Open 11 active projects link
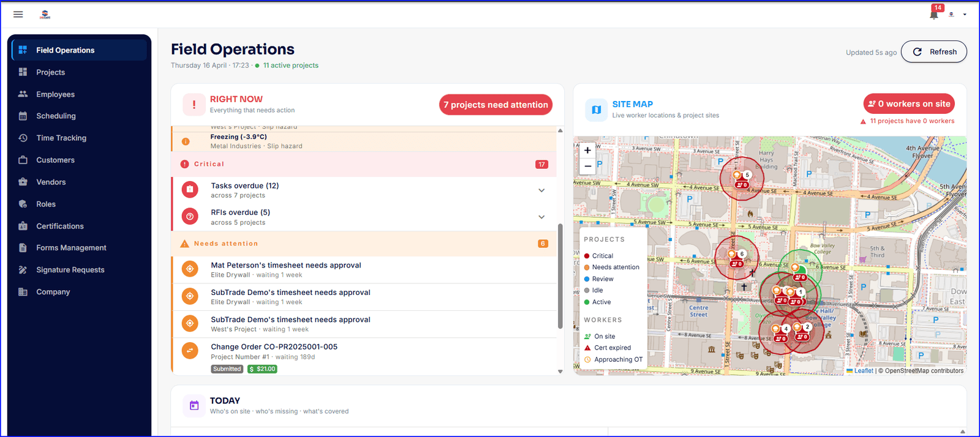Image resolution: width=980 pixels, height=437 pixels. point(291,65)
